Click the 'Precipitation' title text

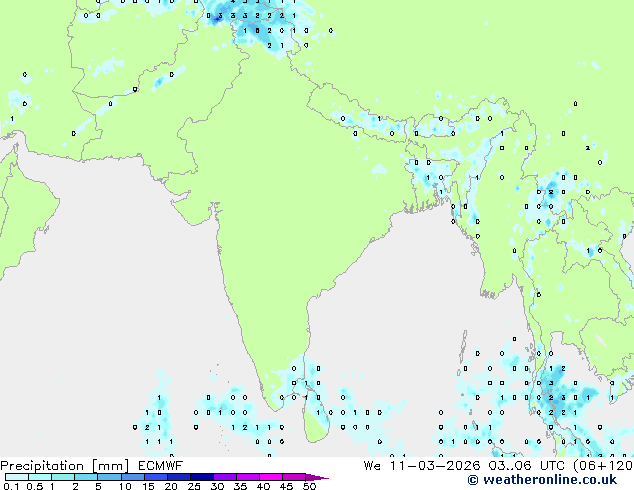tap(42, 466)
